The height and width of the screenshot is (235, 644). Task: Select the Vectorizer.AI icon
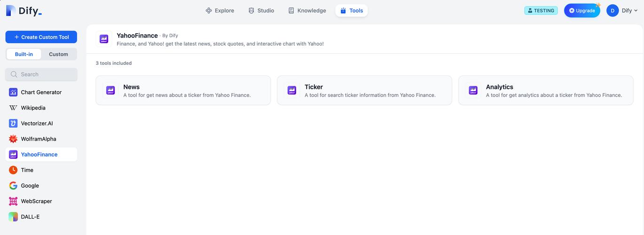13,123
